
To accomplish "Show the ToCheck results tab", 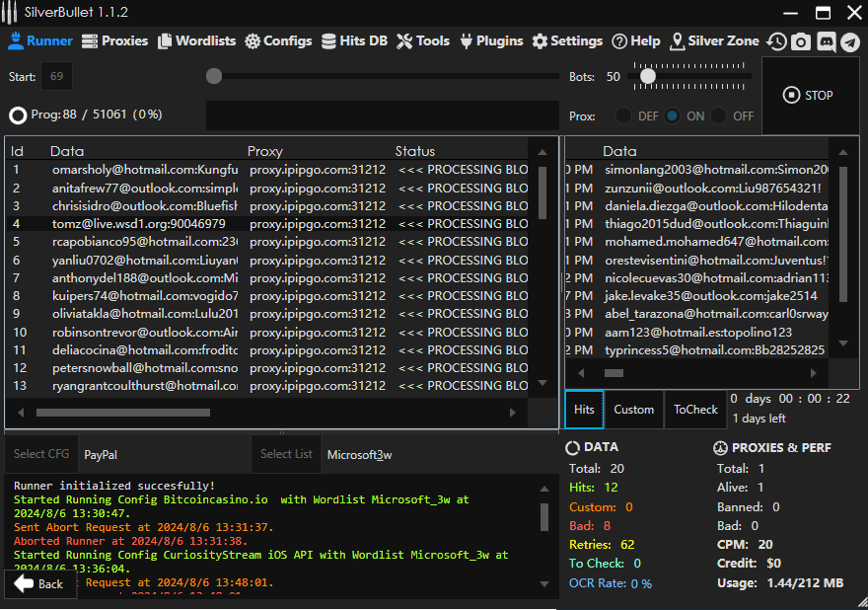I will (x=695, y=410).
